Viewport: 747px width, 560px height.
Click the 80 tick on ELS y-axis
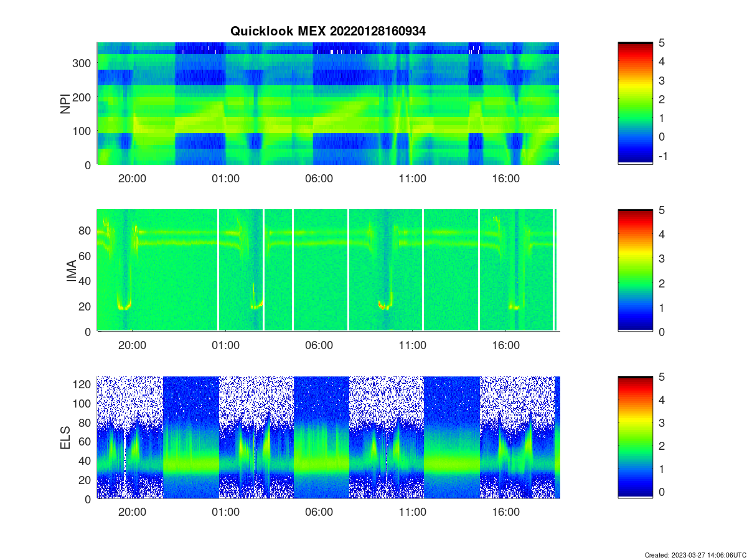point(86,422)
